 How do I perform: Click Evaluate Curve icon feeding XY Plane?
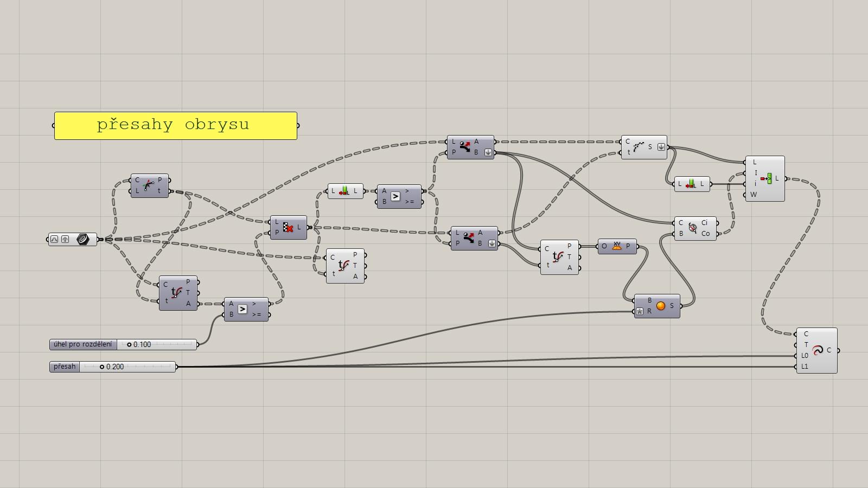coord(558,256)
